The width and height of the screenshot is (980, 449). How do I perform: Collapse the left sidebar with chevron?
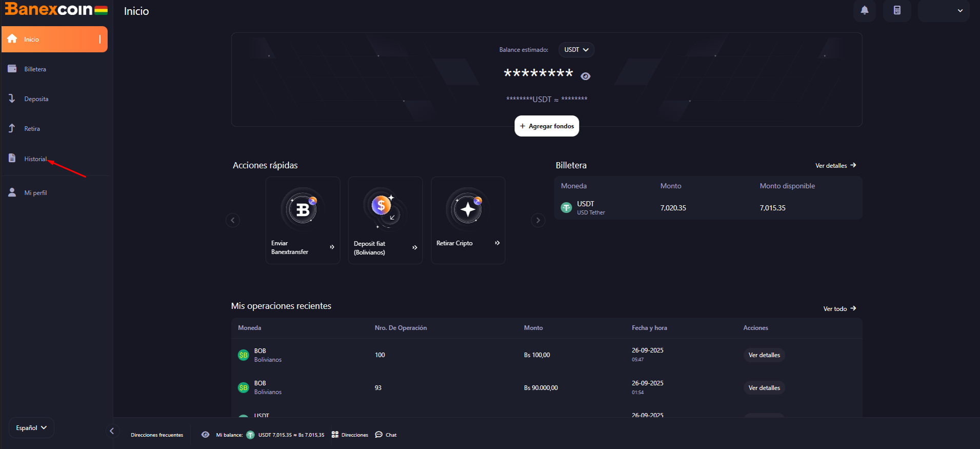(x=112, y=431)
